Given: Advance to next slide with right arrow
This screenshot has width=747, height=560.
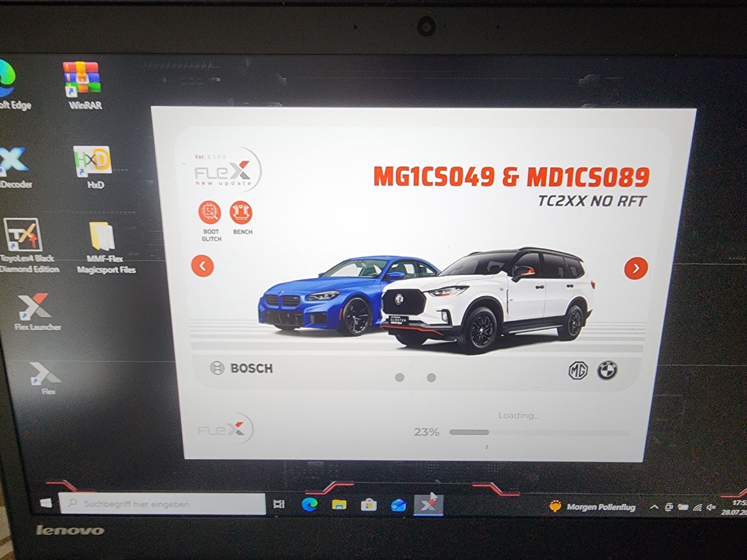Looking at the screenshot, I should (636, 269).
